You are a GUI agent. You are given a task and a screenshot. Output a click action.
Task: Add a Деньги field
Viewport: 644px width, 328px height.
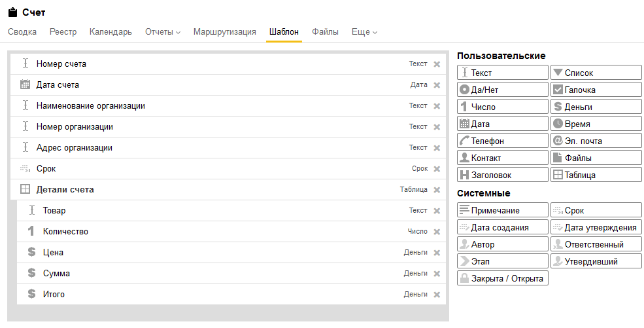(596, 107)
